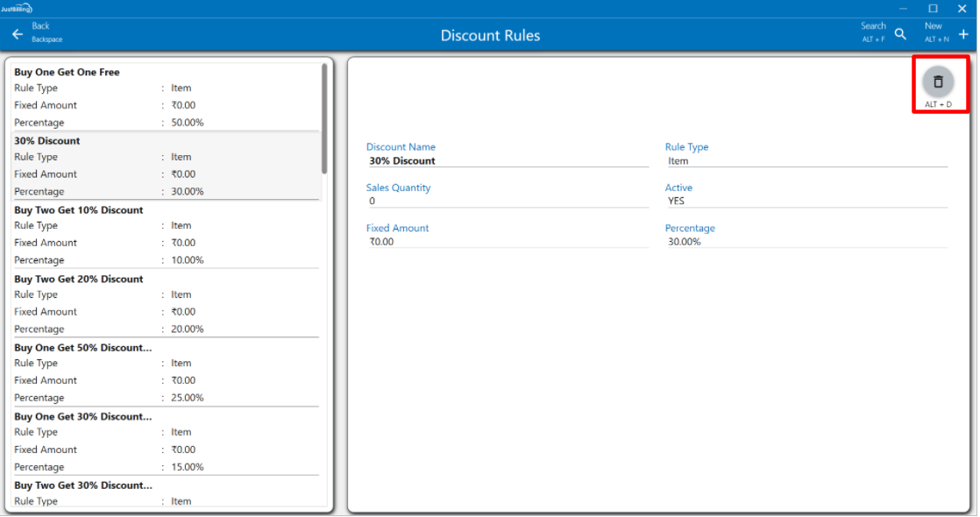The width and height of the screenshot is (980, 517).
Task: Select Buy One Get 50% Discount rule
Action: click(x=82, y=348)
